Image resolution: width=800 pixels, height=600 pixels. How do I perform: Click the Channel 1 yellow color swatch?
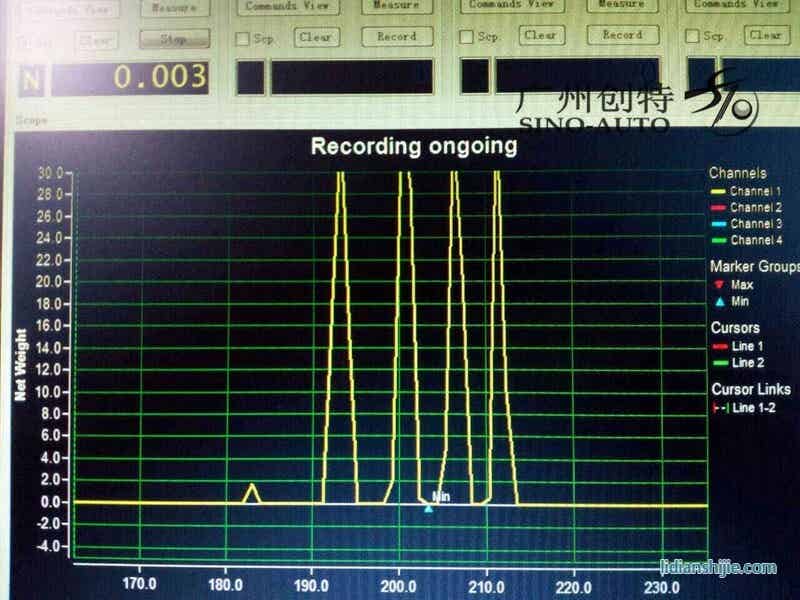tap(718, 191)
